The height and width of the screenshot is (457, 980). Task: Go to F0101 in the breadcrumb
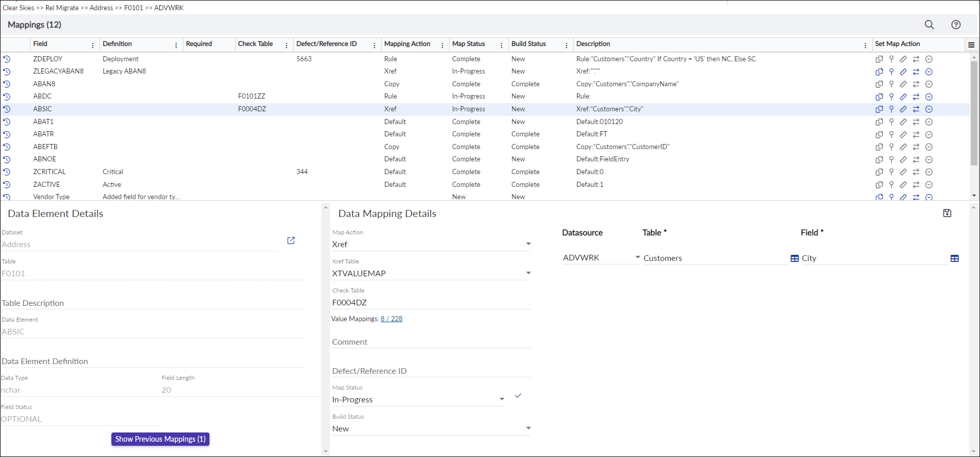pyautogui.click(x=134, y=8)
